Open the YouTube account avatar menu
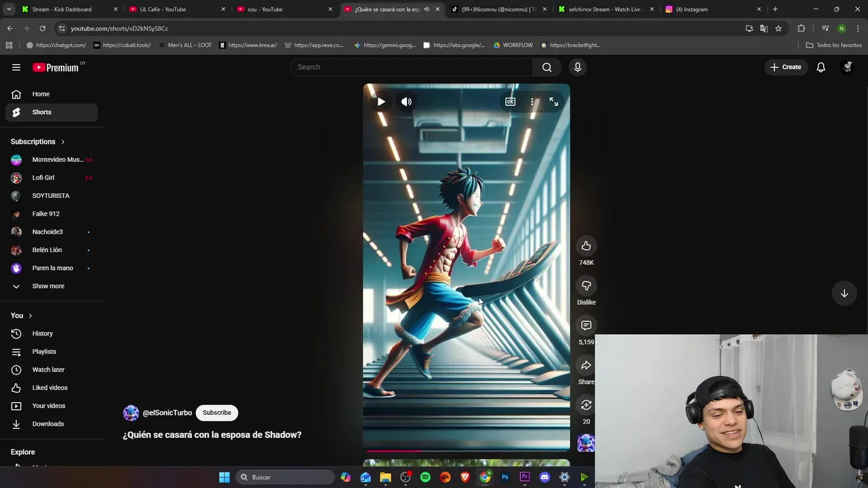 click(847, 67)
